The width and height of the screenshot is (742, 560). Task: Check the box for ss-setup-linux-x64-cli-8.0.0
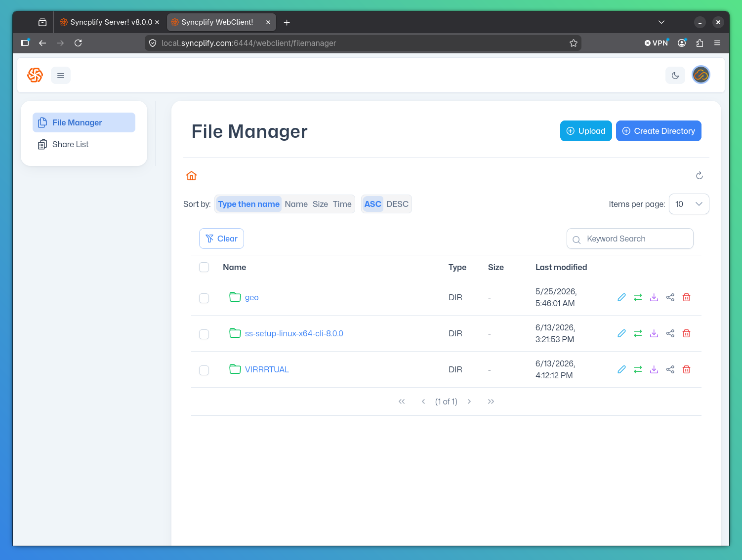[204, 334]
